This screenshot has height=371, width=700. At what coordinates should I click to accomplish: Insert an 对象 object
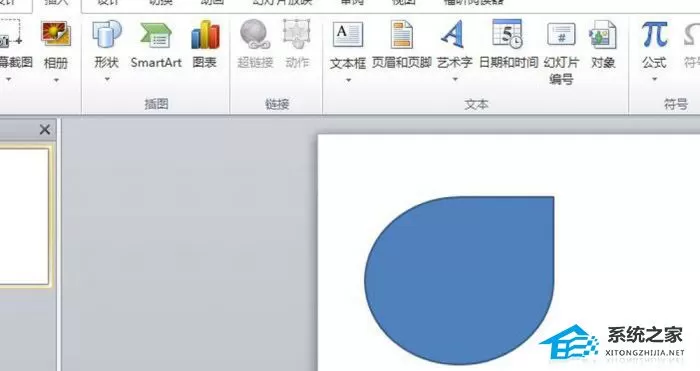point(603,45)
